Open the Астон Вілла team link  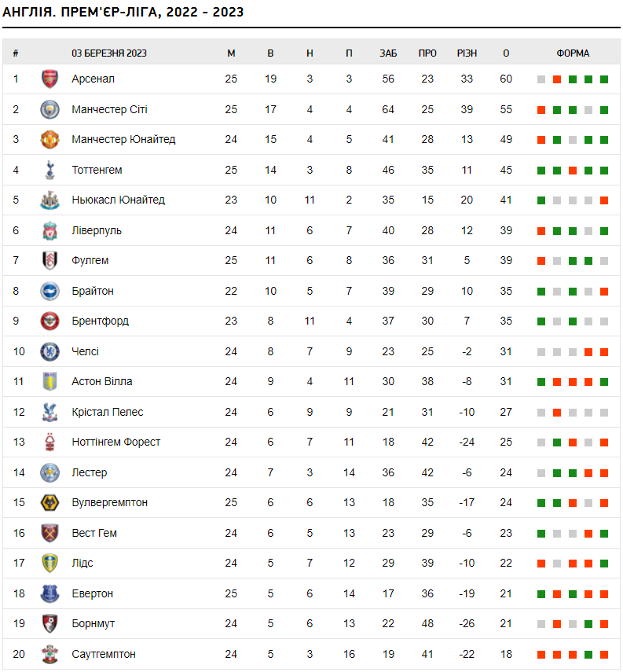tap(102, 382)
